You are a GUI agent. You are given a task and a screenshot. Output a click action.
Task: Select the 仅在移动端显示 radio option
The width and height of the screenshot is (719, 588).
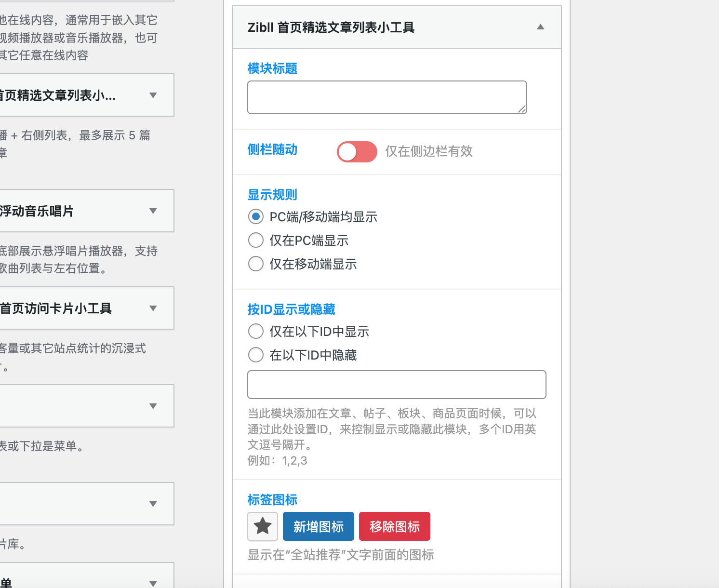[256, 264]
